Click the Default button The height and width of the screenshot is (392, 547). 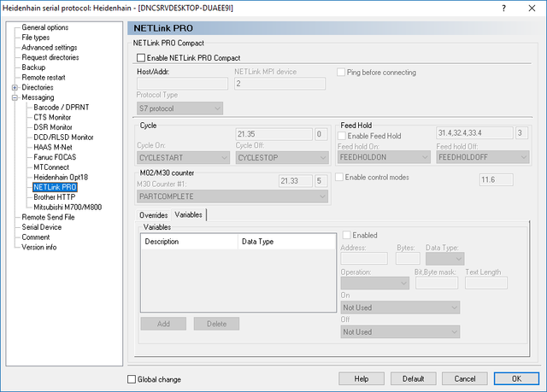coord(413,378)
